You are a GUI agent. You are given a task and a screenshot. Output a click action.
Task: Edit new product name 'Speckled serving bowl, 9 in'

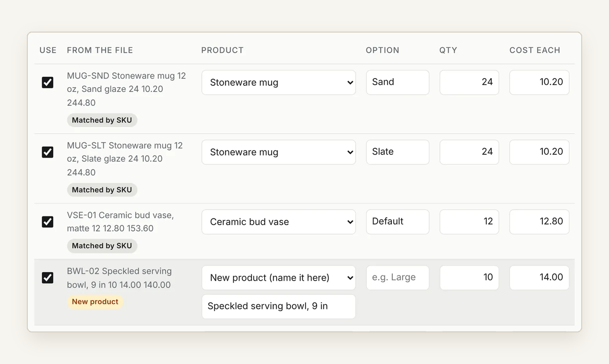point(279,307)
